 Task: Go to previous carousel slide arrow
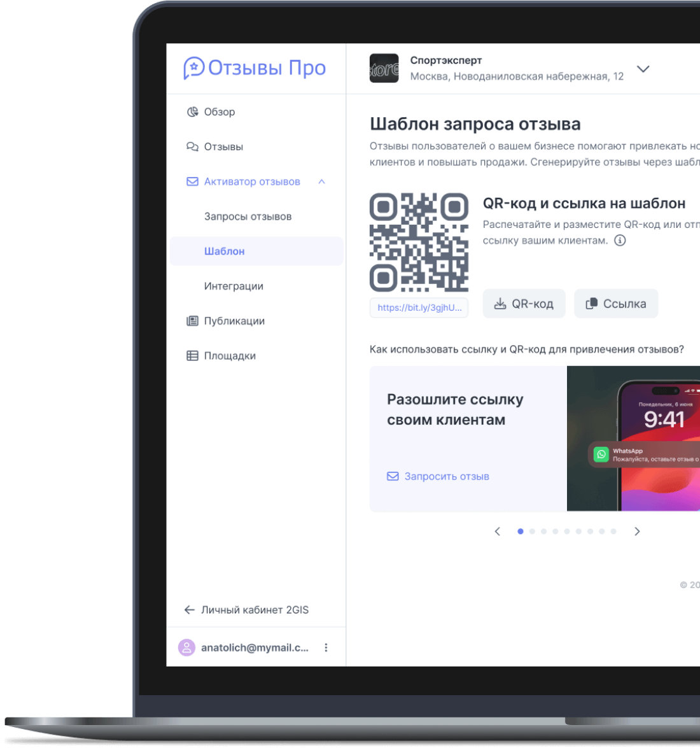coord(498,532)
